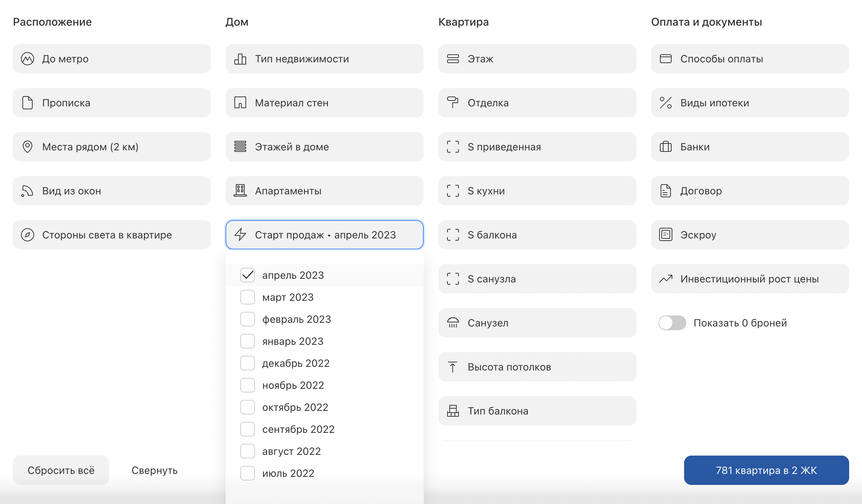This screenshot has height=504, width=862.
Task: Click the balcony icon of Тип балкона
Action: tap(453, 411)
